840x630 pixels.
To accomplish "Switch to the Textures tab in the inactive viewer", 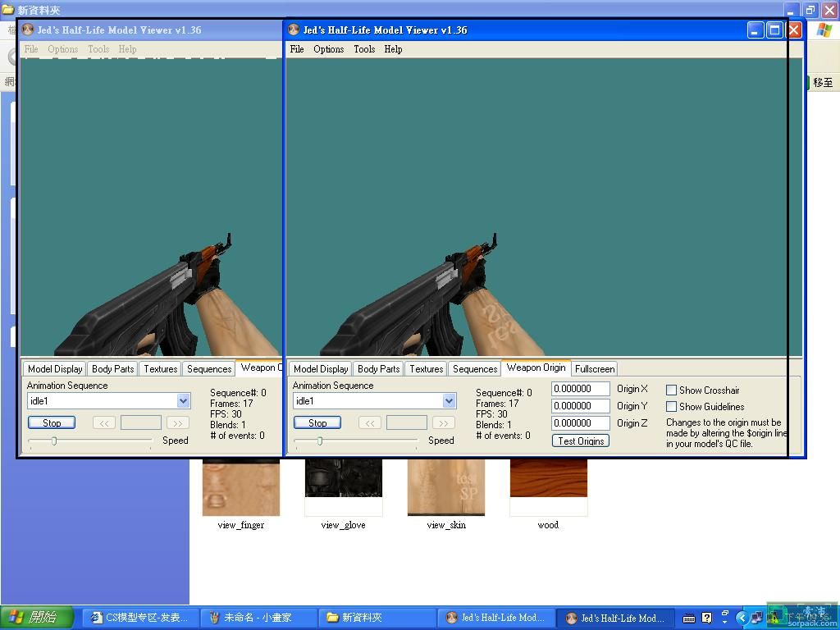I will tap(161, 368).
